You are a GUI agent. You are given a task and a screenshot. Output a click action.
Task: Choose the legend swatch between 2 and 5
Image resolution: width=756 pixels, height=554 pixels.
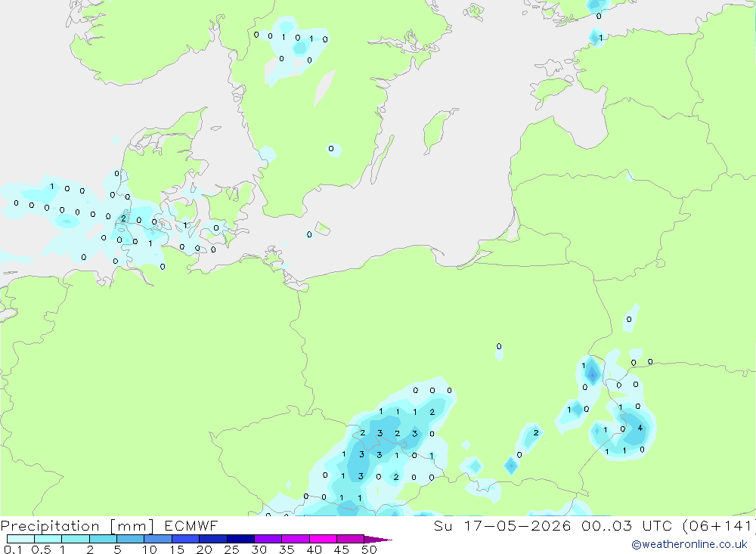[103, 539]
